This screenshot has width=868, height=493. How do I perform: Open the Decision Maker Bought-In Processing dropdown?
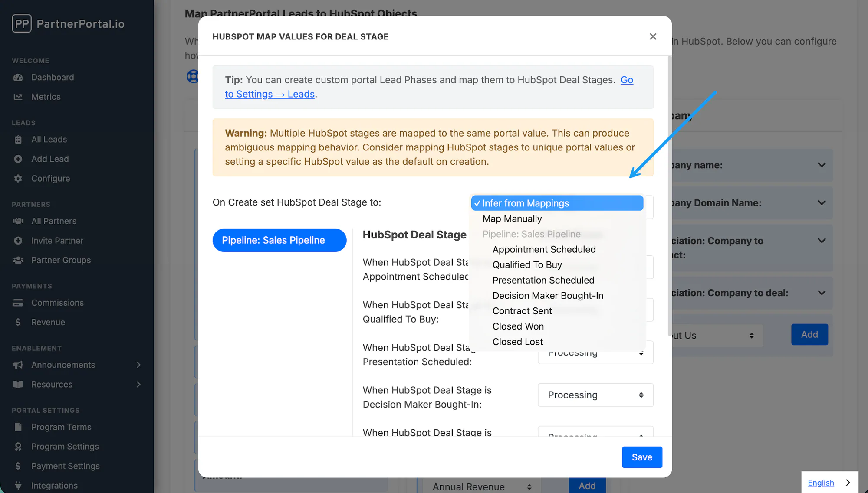(x=595, y=395)
